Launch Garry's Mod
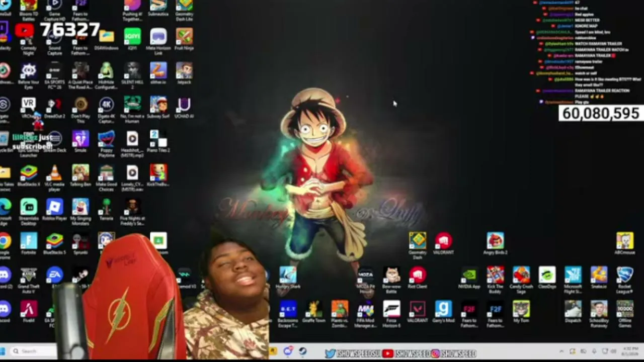 pos(443,309)
